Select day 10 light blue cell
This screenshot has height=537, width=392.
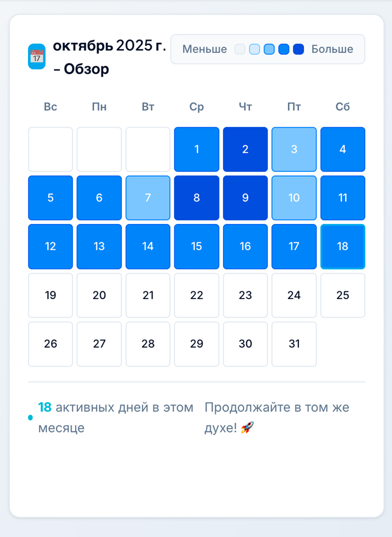[294, 198]
